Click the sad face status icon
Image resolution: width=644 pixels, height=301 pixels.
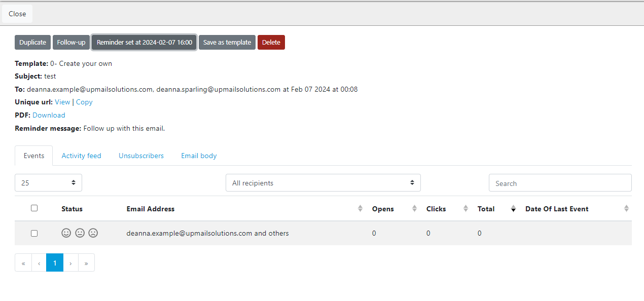click(x=93, y=233)
